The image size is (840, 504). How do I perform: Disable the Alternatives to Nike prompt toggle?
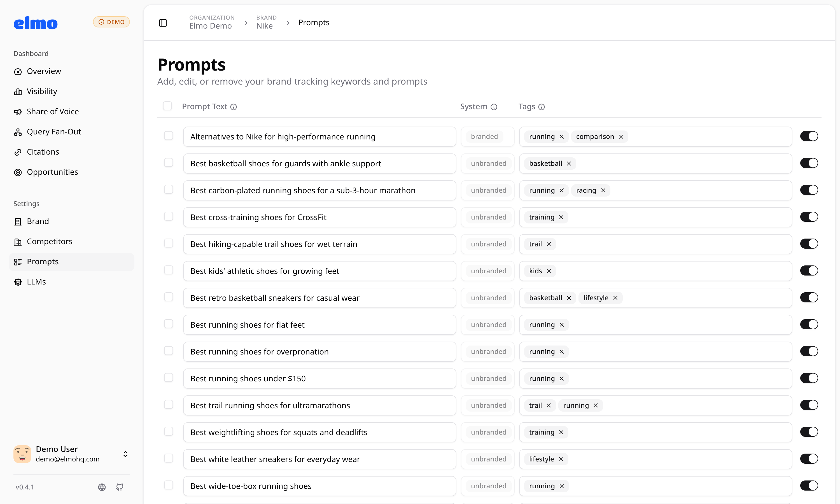809,136
